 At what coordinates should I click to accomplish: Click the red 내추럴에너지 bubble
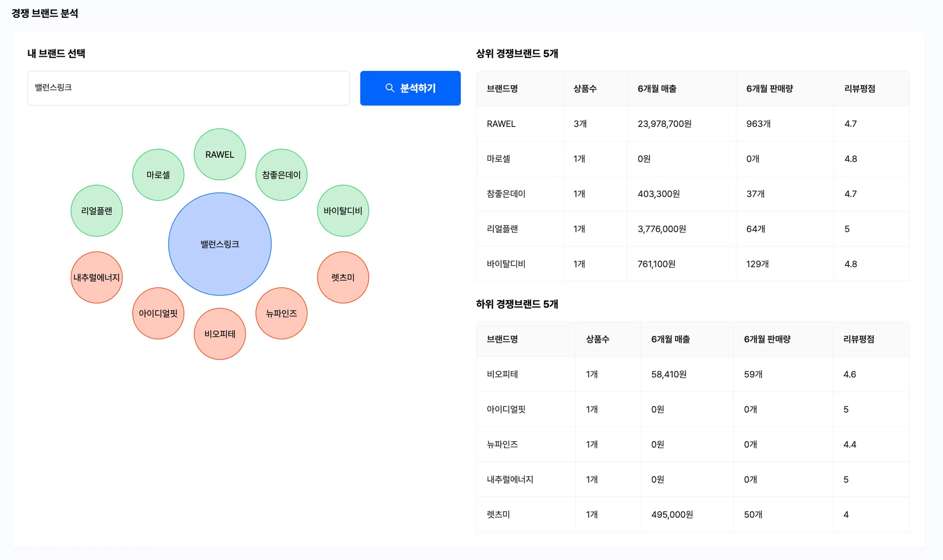[97, 277]
